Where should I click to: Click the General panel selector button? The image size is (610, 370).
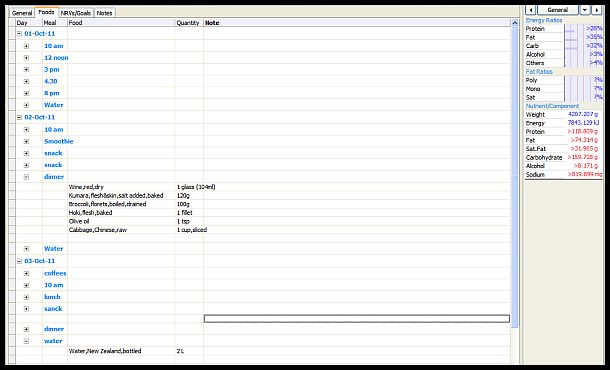558,10
